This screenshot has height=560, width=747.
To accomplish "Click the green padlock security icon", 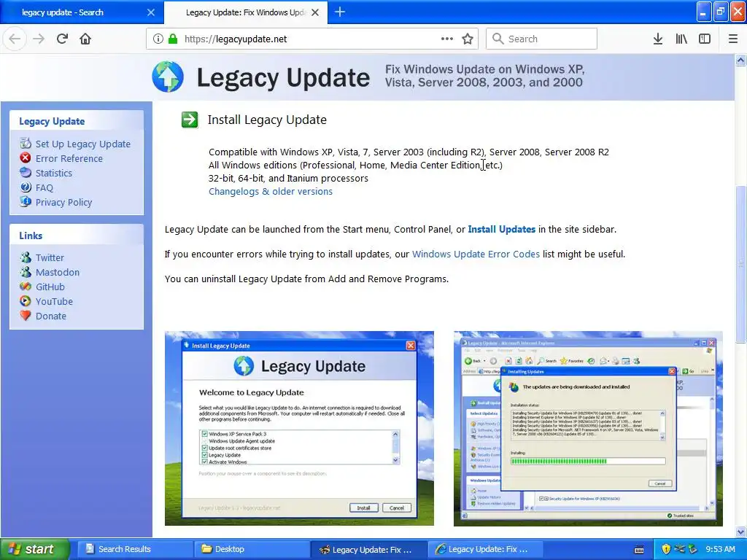I will [173, 39].
